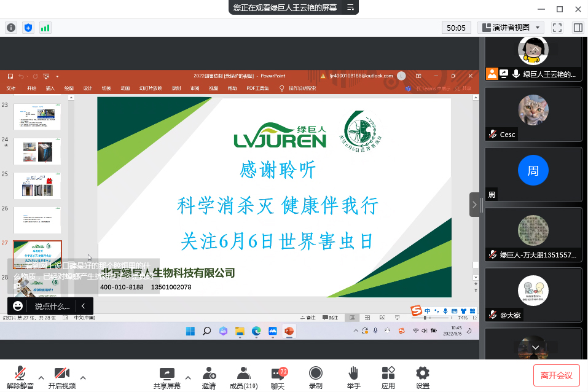The image size is (588, 392).
Task: Open the 设置 settings gear
Action: 422,377
